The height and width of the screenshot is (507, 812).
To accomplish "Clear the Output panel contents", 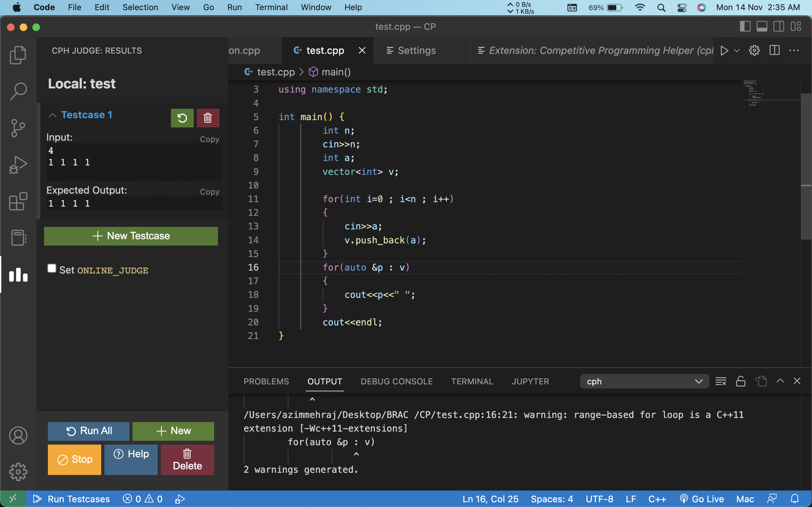I will [721, 381].
